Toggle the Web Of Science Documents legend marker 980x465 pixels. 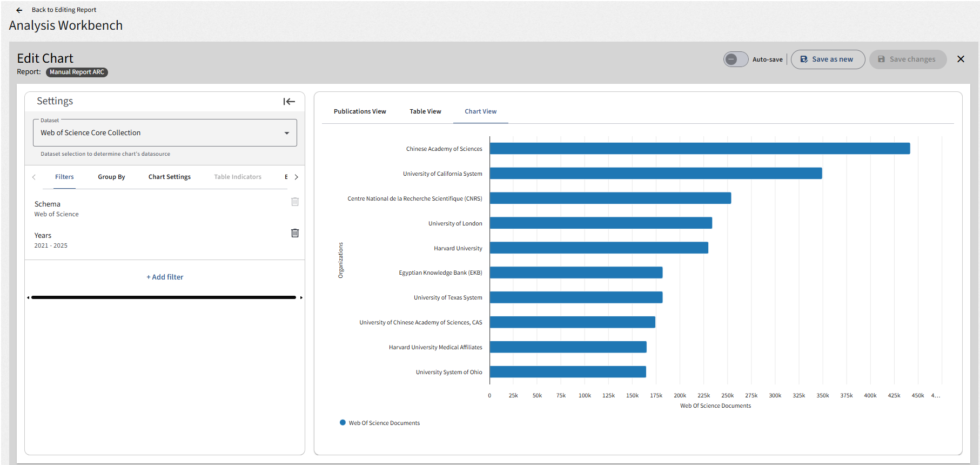[343, 423]
